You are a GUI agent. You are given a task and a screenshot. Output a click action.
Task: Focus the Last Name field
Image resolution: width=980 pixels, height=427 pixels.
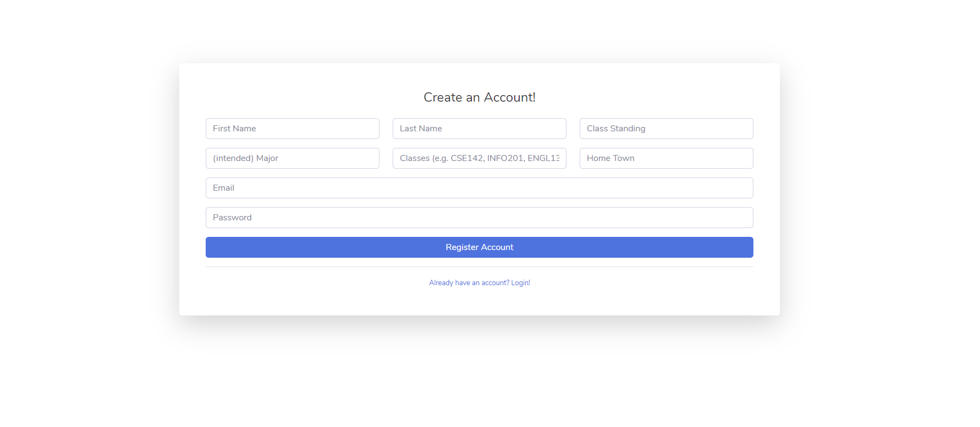[x=480, y=129]
